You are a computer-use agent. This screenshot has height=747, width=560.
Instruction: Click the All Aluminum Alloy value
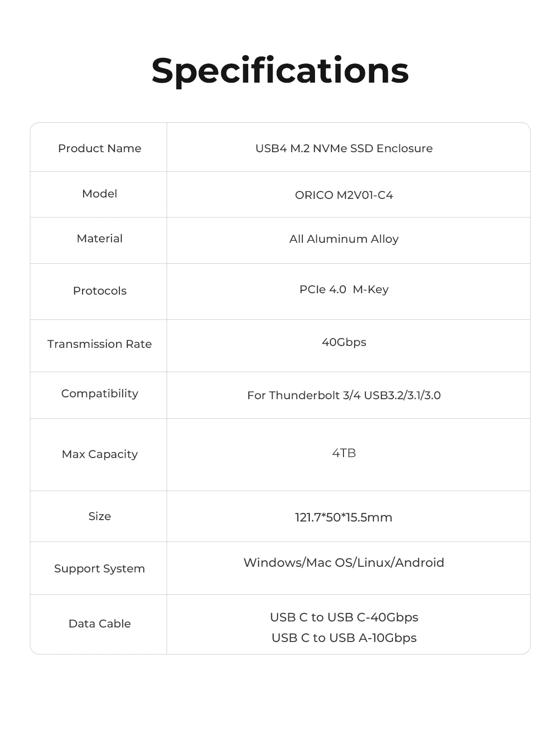coord(344,239)
